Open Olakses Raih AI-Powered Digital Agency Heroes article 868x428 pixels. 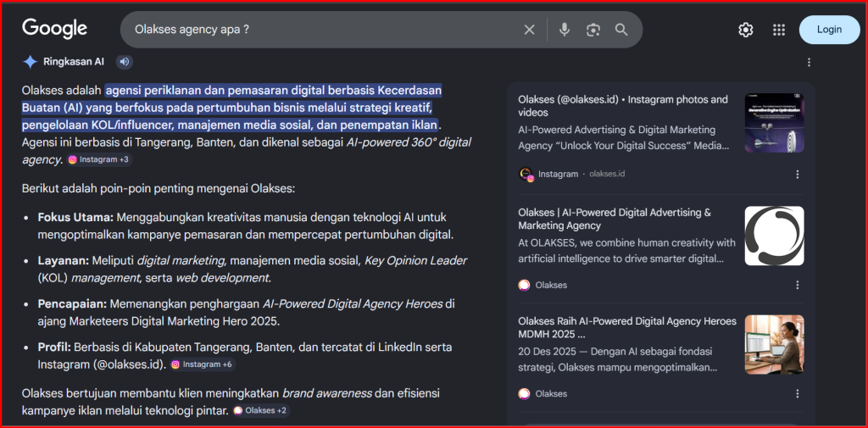[626, 328]
